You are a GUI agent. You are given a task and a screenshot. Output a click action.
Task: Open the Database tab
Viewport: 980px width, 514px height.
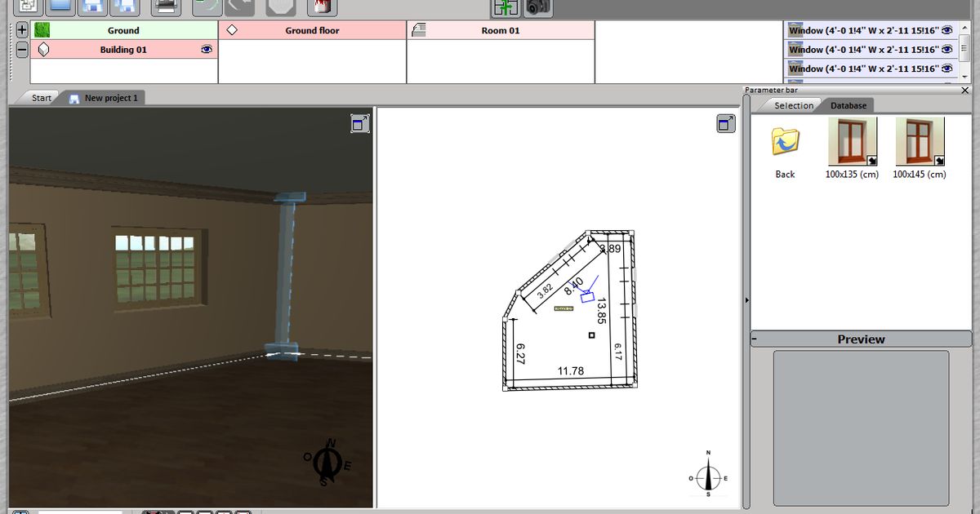(849, 105)
